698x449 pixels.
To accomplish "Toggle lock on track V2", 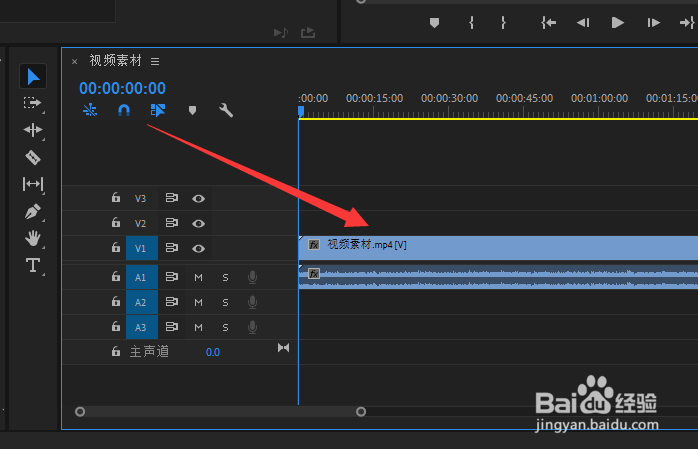I will (116, 222).
